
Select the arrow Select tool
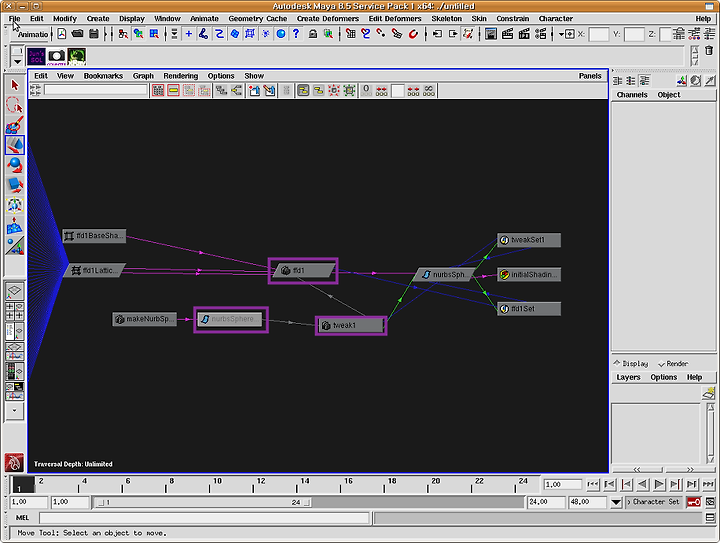coord(15,85)
